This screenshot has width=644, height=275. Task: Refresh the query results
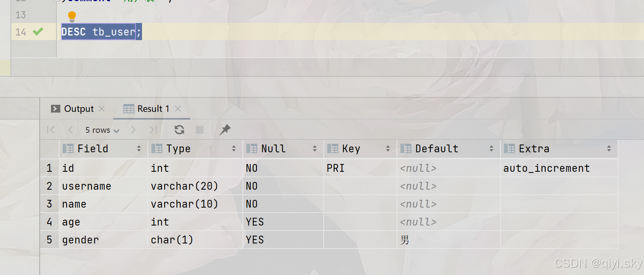(x=179, y=130)
